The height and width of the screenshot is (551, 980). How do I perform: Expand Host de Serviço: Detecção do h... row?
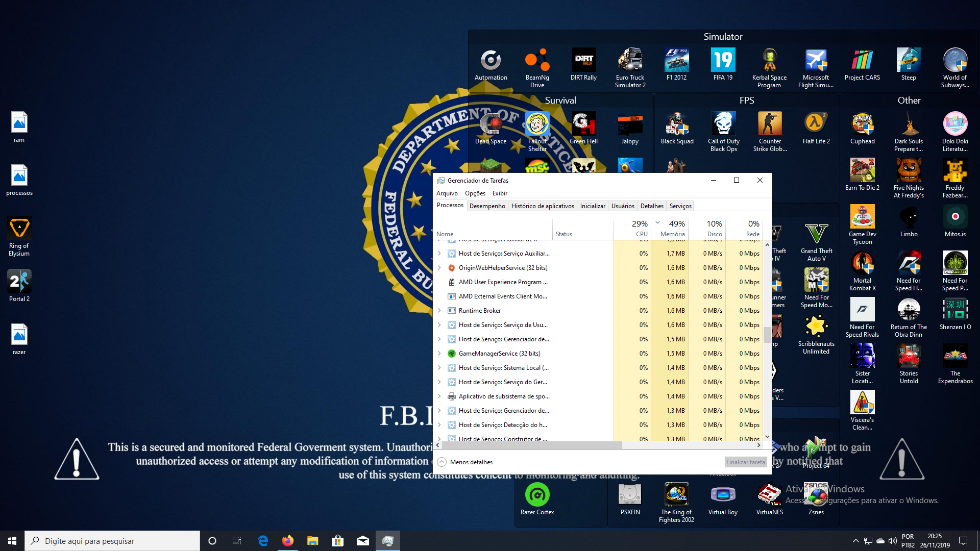(439, 424)
